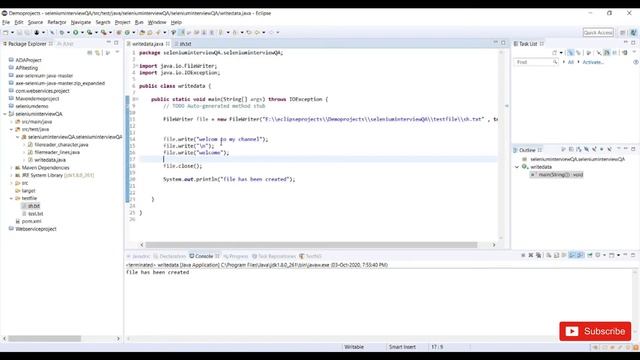The width and height of the screenshot is (640, 360).
Task: Toggle Mark Occurrences in the main toolbar
Action: click(181, 32)
